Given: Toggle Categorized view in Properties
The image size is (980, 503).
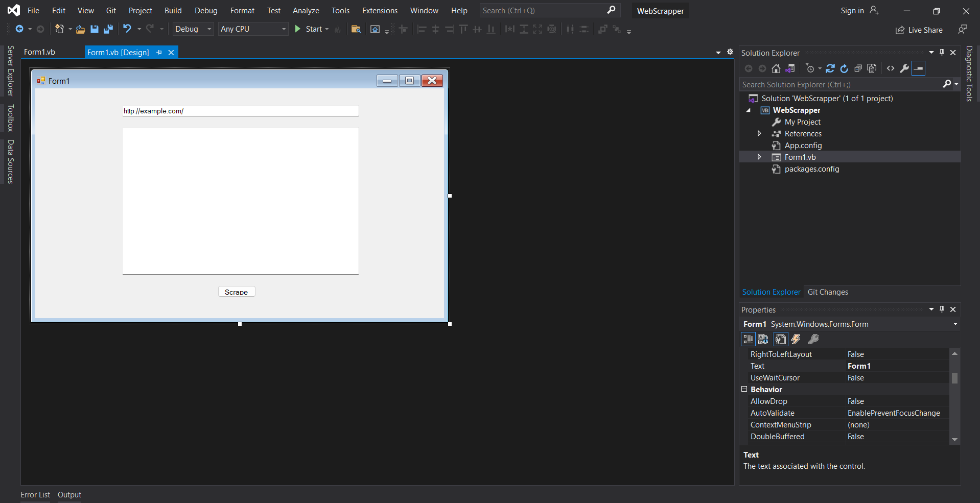Looking at the screenshot, I should 749,339.
